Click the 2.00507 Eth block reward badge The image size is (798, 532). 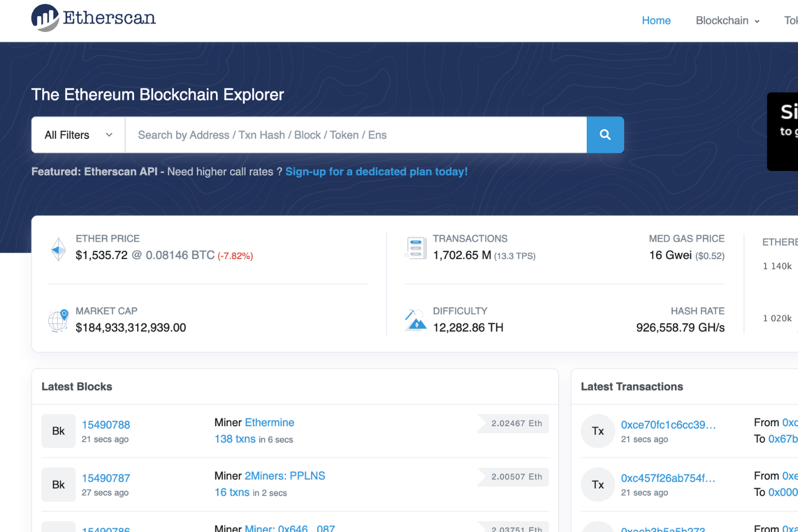coord(513,477)
